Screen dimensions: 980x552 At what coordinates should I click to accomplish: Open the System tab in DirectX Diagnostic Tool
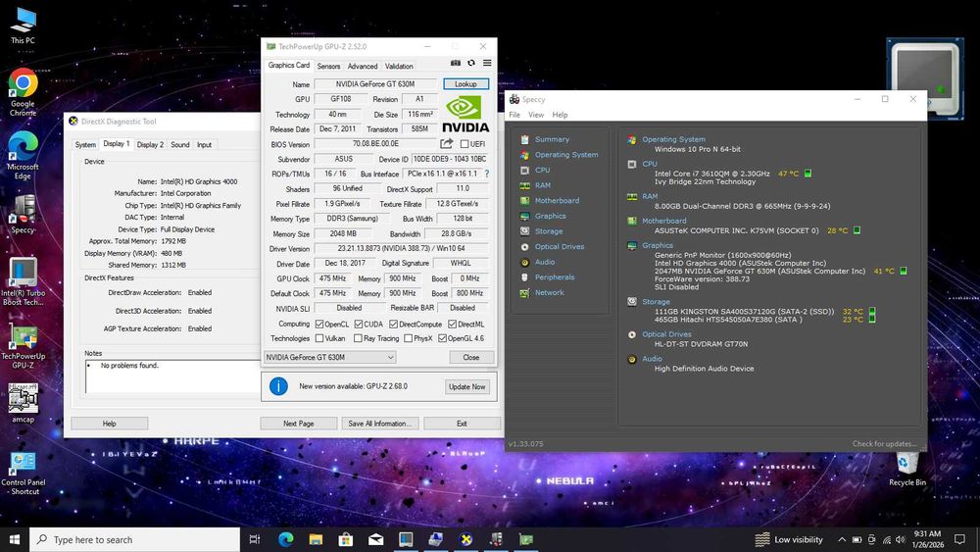[x=85, y=144]
